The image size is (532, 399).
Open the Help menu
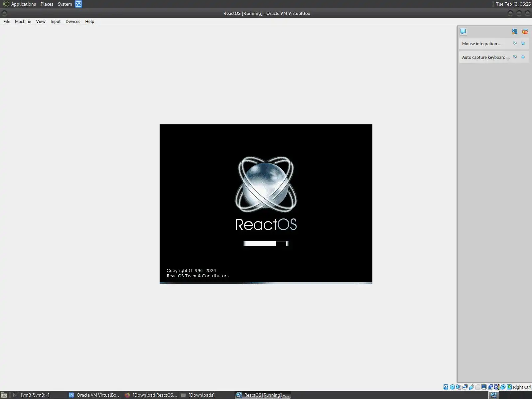coord(90,21)
